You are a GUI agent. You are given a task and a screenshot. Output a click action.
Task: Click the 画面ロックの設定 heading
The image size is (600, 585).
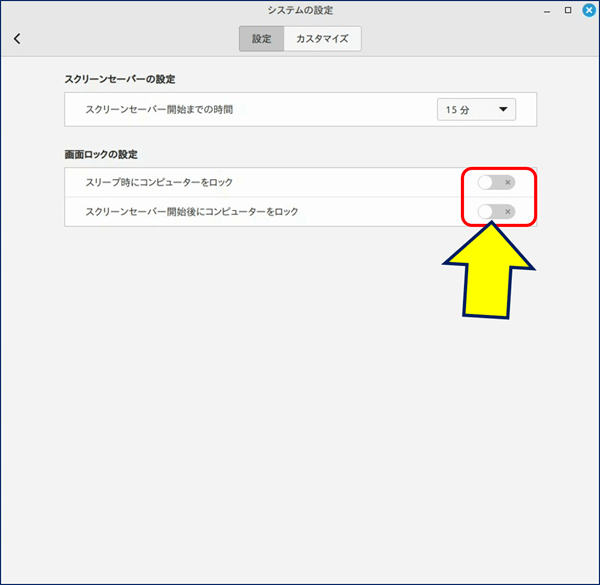tap(101, 155)
